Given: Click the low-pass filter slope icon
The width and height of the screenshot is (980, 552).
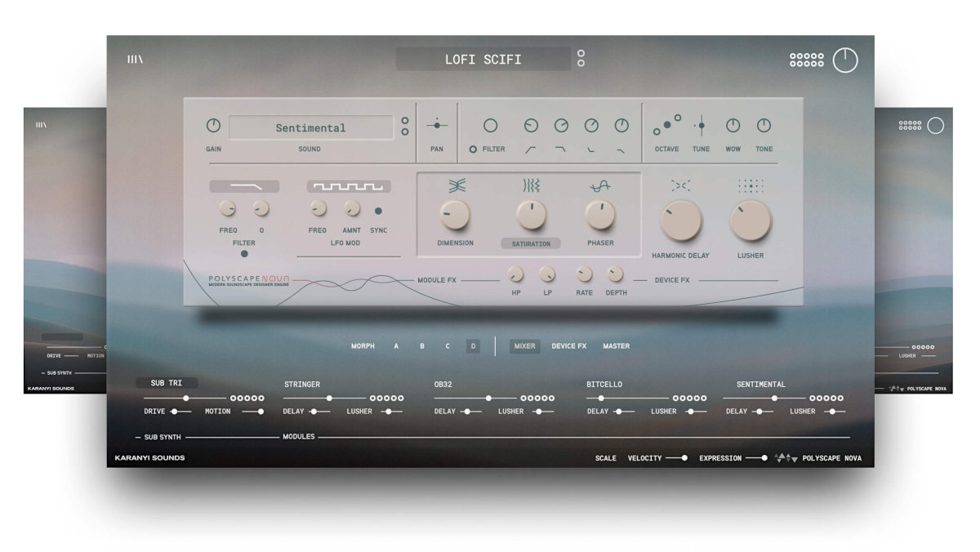Looking at the screenshot, I should click(x=560, y=149).
